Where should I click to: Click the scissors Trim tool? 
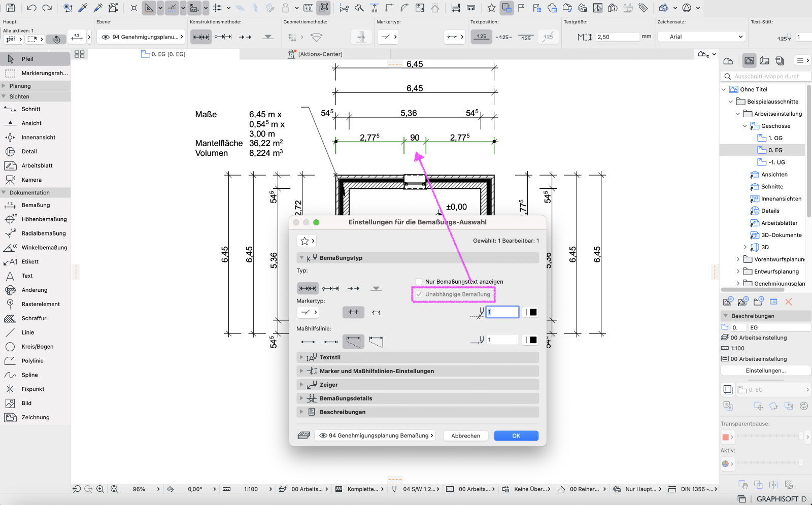tap(344, 8)
